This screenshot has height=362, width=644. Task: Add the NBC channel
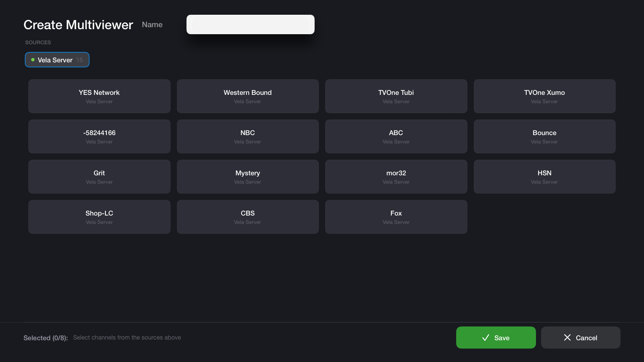click(248, 136)
